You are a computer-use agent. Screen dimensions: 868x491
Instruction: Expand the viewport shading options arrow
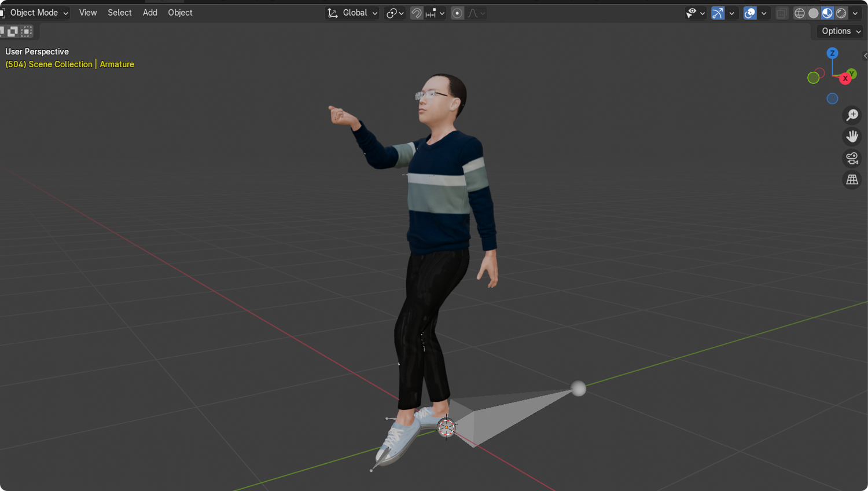(x=855, y=13)
